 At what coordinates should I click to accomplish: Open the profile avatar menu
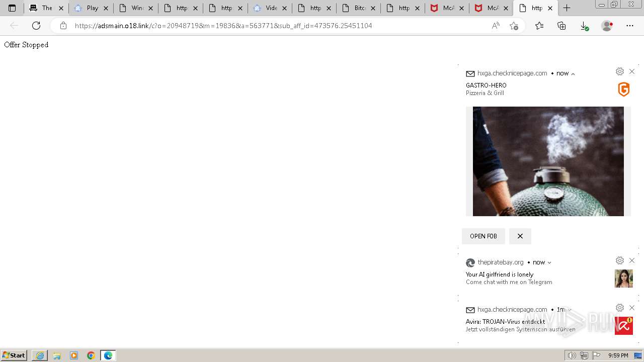(x=607, y=26)
